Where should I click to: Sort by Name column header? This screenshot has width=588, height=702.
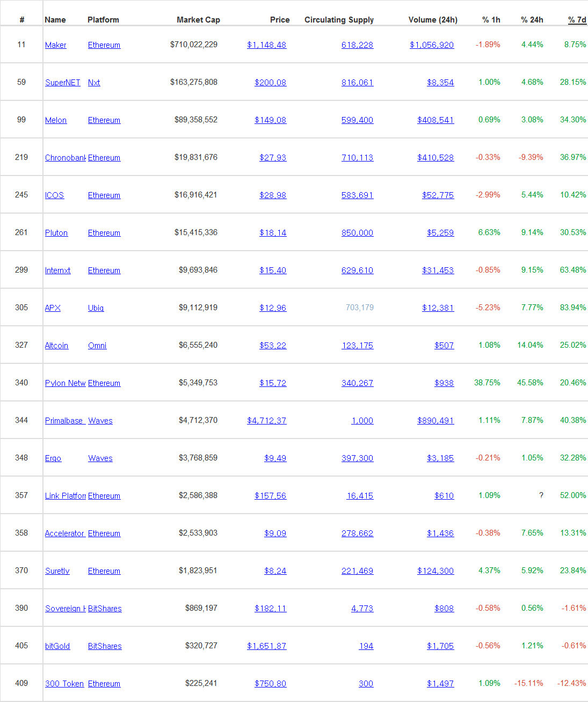55,20
